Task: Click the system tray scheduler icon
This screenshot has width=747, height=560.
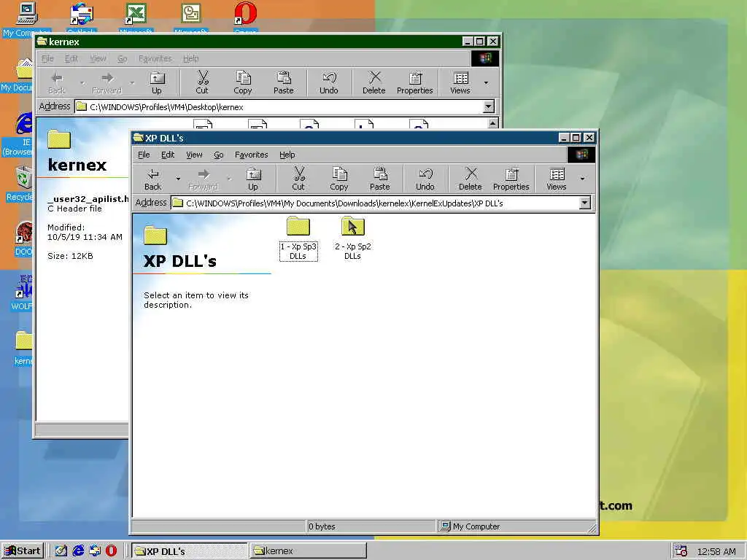Action: coord(681,551)
